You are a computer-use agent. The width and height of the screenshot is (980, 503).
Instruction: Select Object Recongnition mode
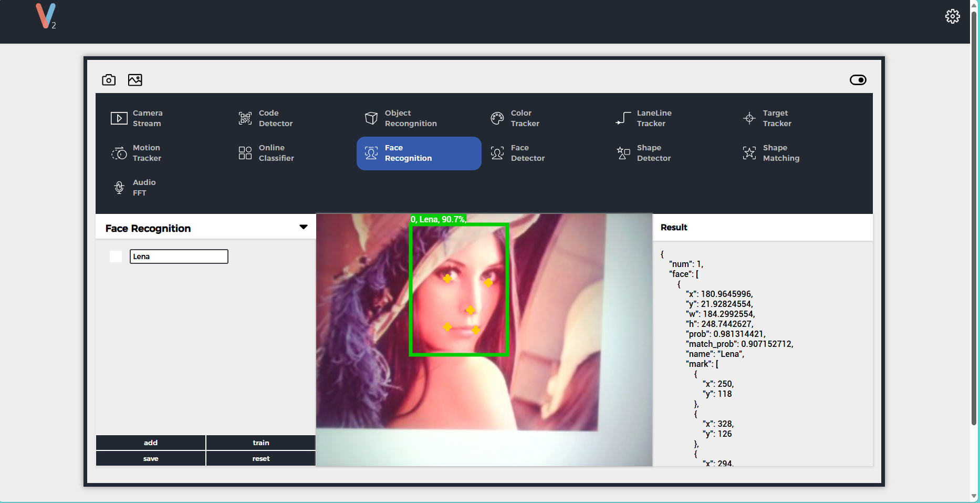[x=411, y=118]
